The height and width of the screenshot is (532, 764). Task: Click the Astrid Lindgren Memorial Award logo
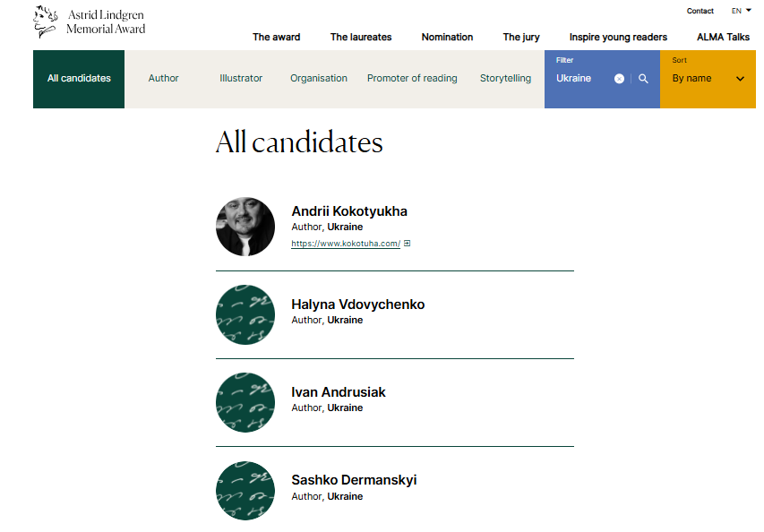[89, 22]
